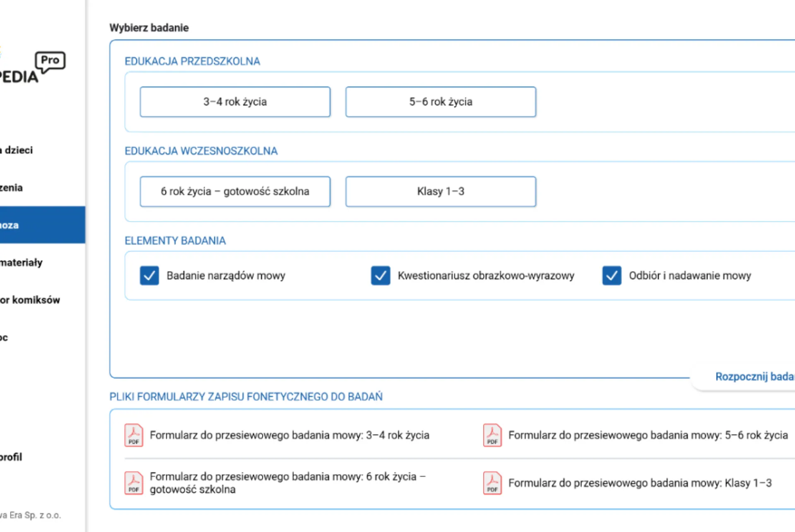795x532 pixels.
Task: Pick the Klasy 1–3 examination
Action: [x=441, y=192]
